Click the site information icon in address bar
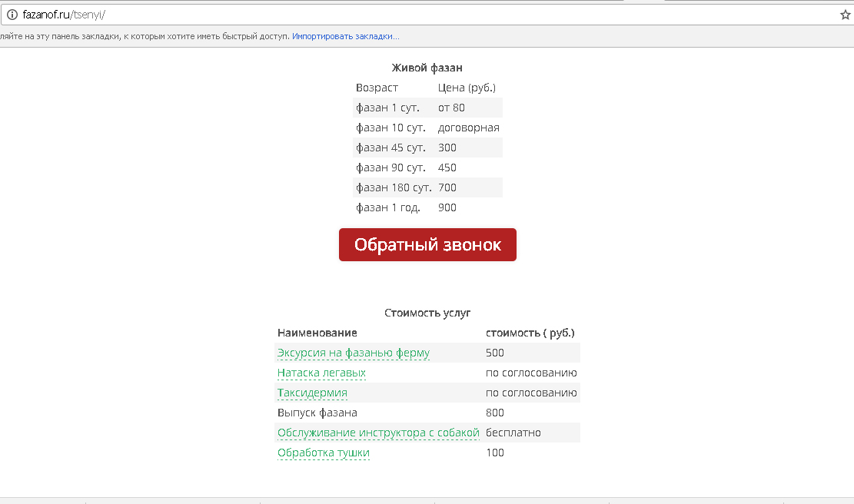 (x=12, y=15)
